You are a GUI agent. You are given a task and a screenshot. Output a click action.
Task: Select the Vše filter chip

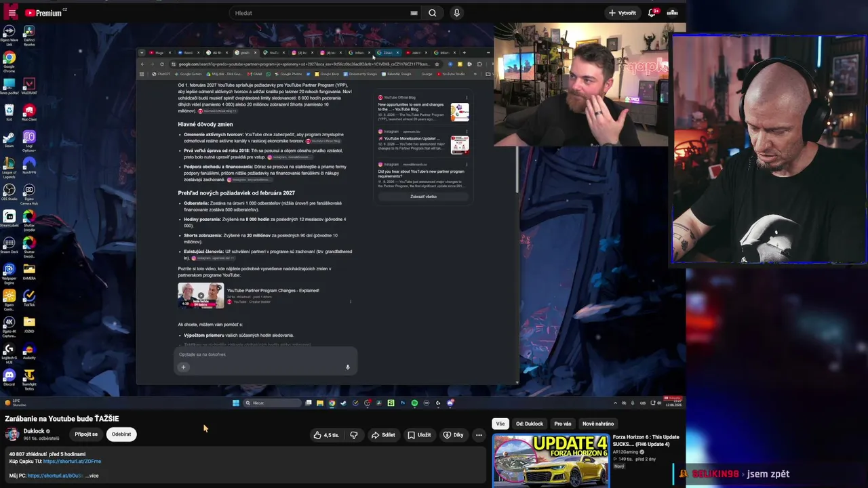(500, 424)
